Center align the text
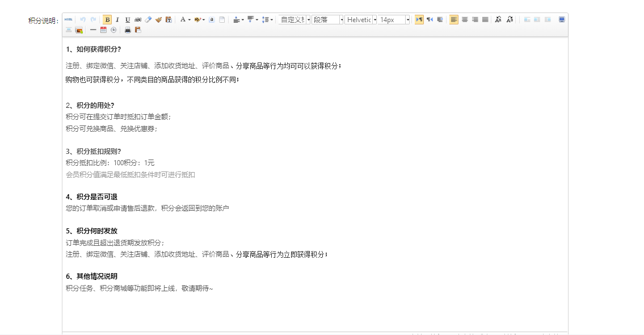Screen dimensions: 644x335 point(465,19)
